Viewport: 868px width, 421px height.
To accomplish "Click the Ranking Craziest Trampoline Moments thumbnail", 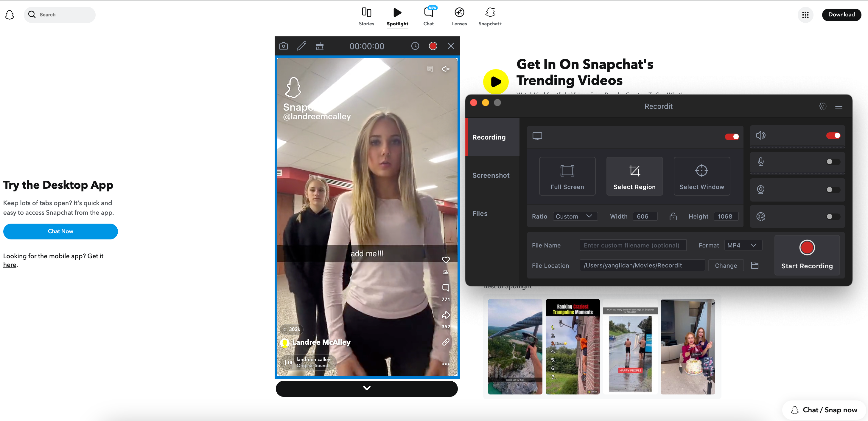I will [573, 346].
